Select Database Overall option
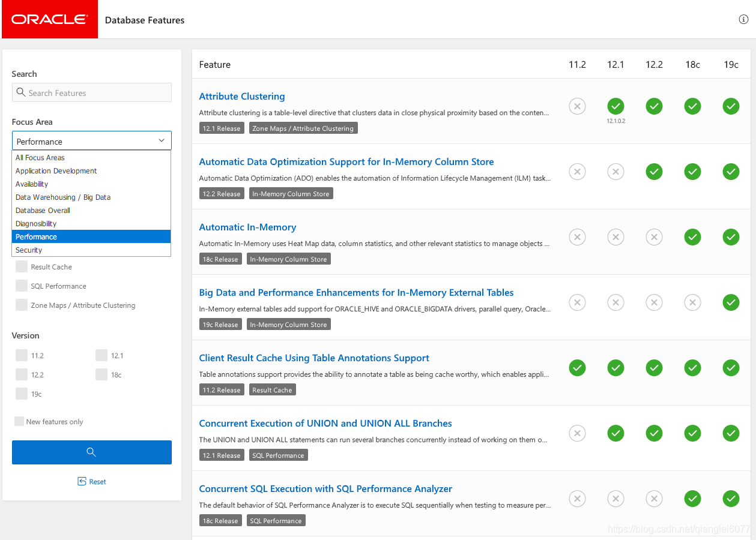Image resolution: width=756 pixels, height=540 pixels. click(91, 211)
